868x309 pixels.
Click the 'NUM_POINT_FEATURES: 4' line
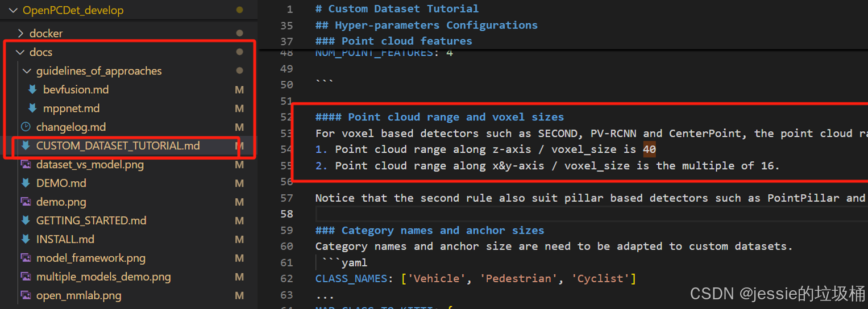(x=384, y=53)
